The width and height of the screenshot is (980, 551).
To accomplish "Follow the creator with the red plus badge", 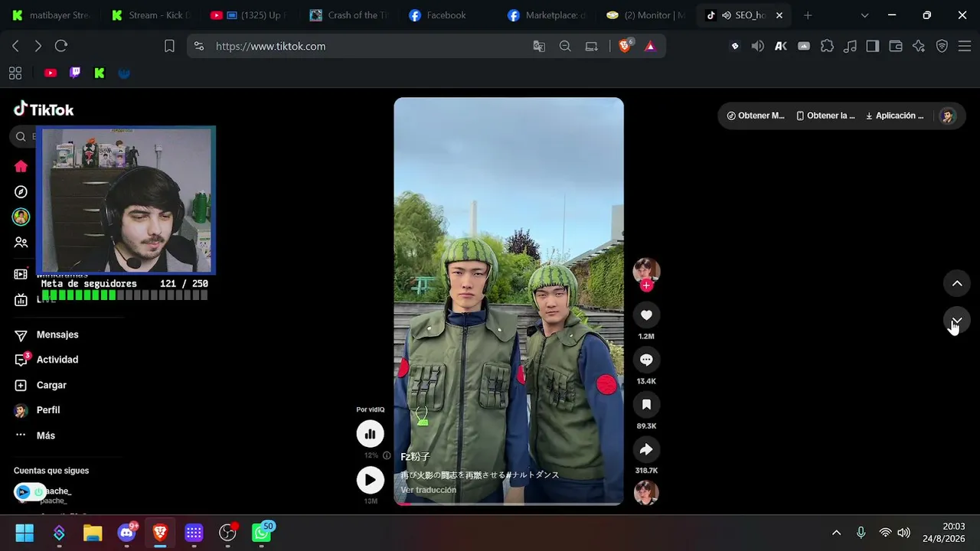I will 646,285.
